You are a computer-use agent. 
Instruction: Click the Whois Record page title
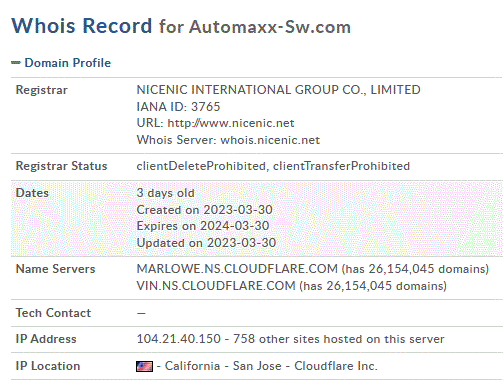coord(82,26)
